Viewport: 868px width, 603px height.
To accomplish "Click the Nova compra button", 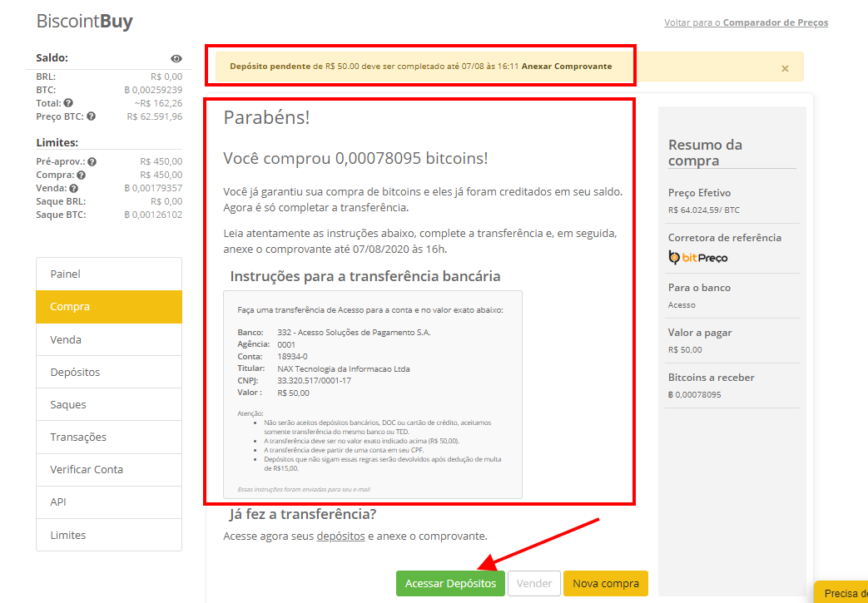I will pos(606,584).
